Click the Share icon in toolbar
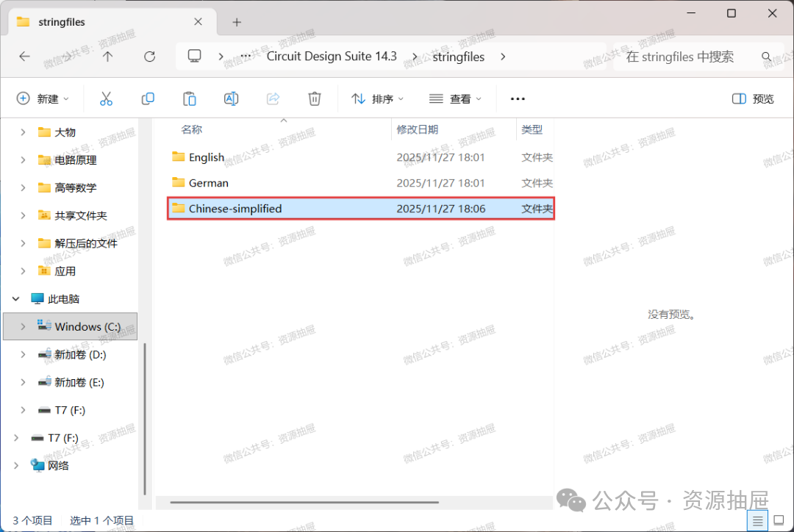Screen dimensions: 794x532 273,98
